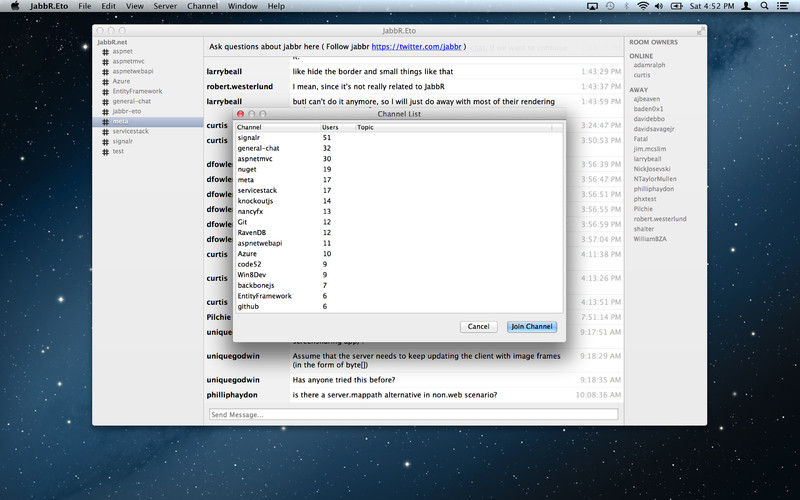The width and height of the screenshot is (800, 500).
Task: Click user WilliamBZA in away list
Action: point(650,239)
